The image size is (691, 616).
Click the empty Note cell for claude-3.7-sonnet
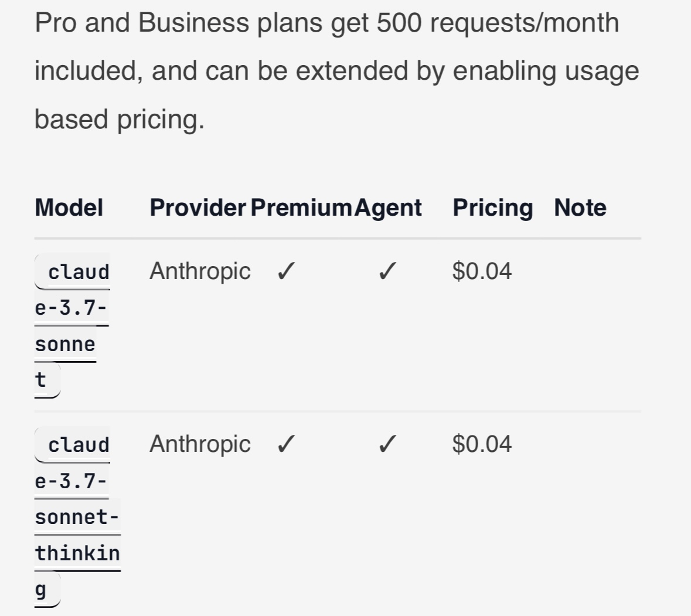coord(598,326)
